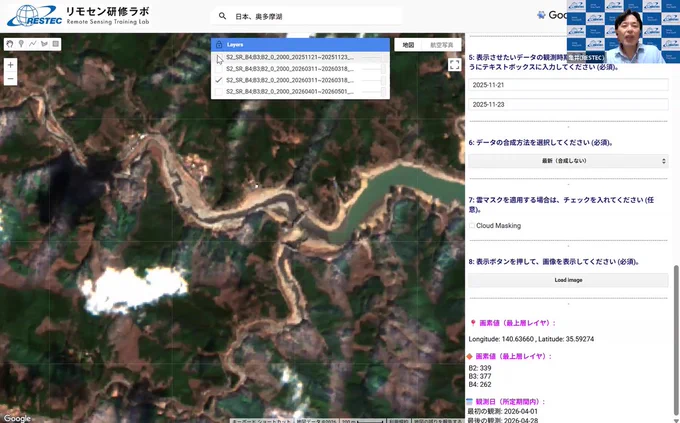This screenshot has height=423, width=680.
Task: Switch to 航空写真 satellite view
Action: tap(441, 45)
